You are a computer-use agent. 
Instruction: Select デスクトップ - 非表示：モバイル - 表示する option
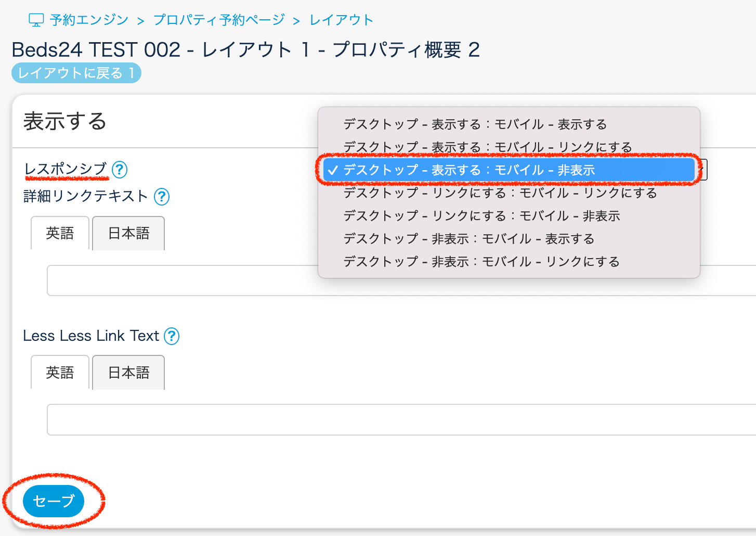(468, 239)
